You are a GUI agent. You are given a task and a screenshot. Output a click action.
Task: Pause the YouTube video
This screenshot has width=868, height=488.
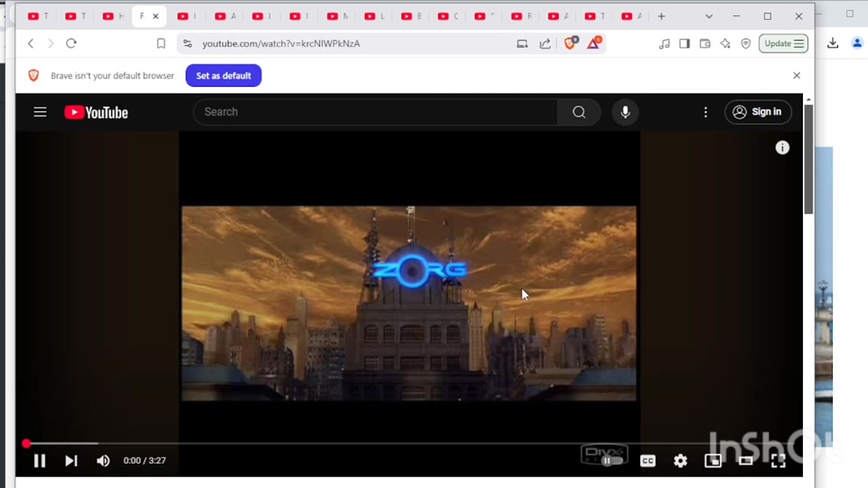(40, 461)
